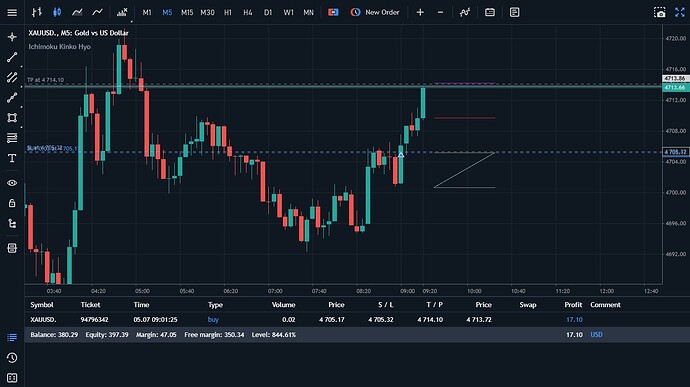
Task: Click the objects list icon in sidebar
Action: click(12, 248)
